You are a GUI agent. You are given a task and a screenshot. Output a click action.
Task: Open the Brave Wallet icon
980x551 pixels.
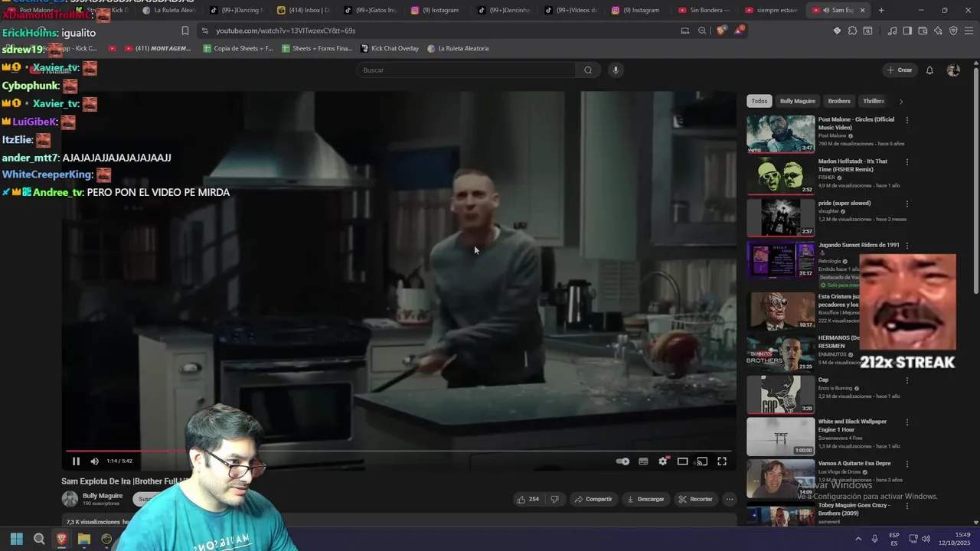923,31
